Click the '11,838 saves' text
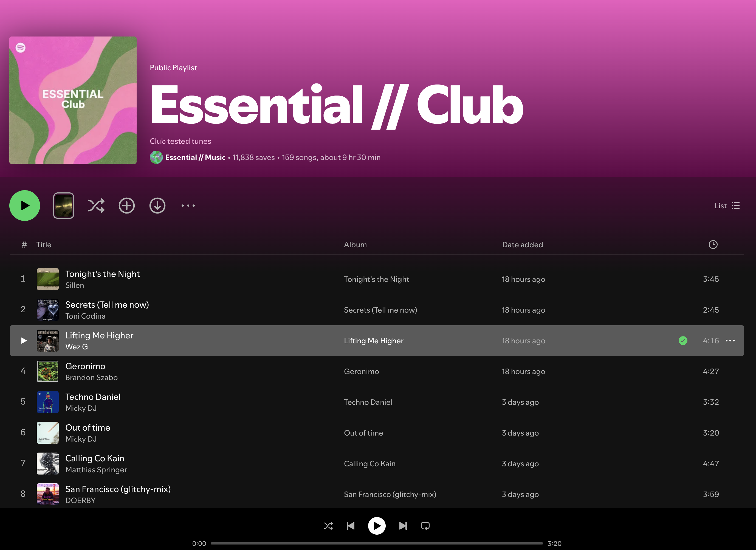Screen dimensions: 756x550 [x=254, y=158]
